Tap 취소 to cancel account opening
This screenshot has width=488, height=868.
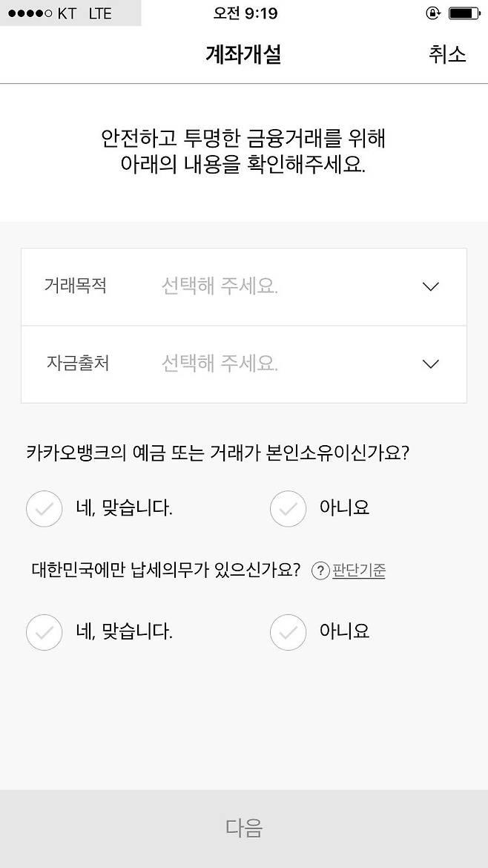pos(447,54)
